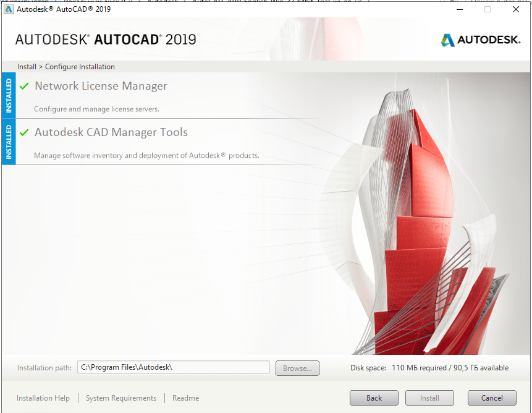Click the INSTALLED tab next to Network License Manager
532x413 pixels.
point(9,95)
